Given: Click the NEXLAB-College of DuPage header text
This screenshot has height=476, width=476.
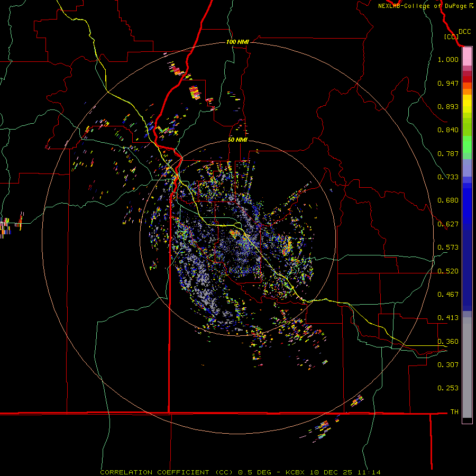Looking at the screenshot, I should pyautogui.click(x=425, y=6).
